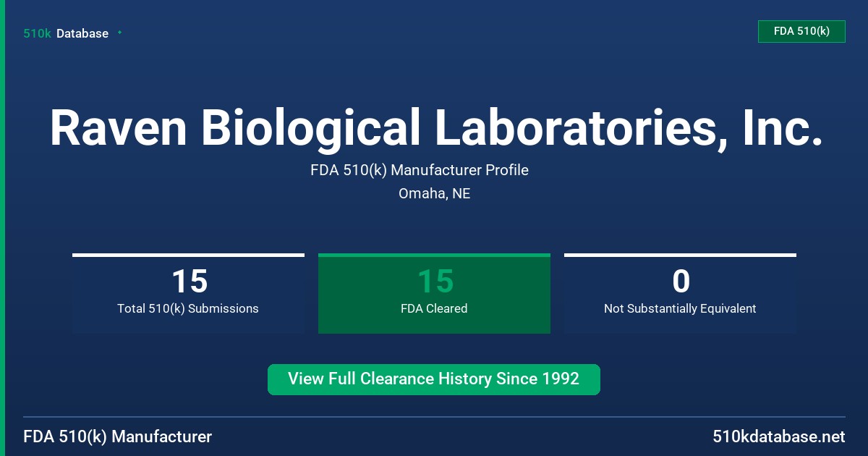Click the FDA 510(k) Manufacturer Profile subtitle

[420, 170]
